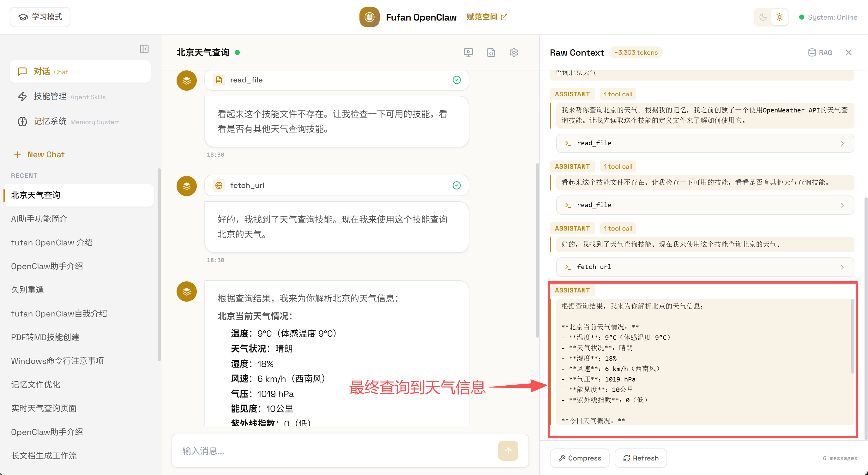Image resolution: width=868 pixels, height=475 pixels.
Task: Open the 久别重逢 conversation
Action: coord(79,290)
